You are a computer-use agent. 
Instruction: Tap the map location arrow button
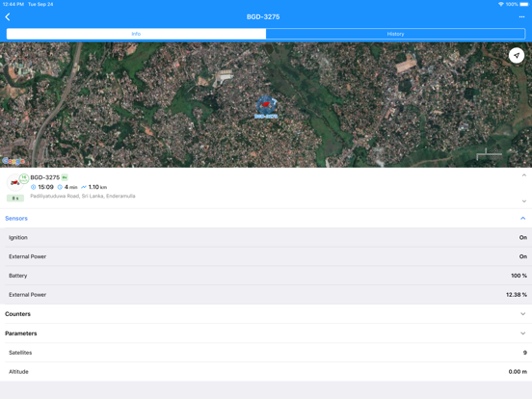517,55
